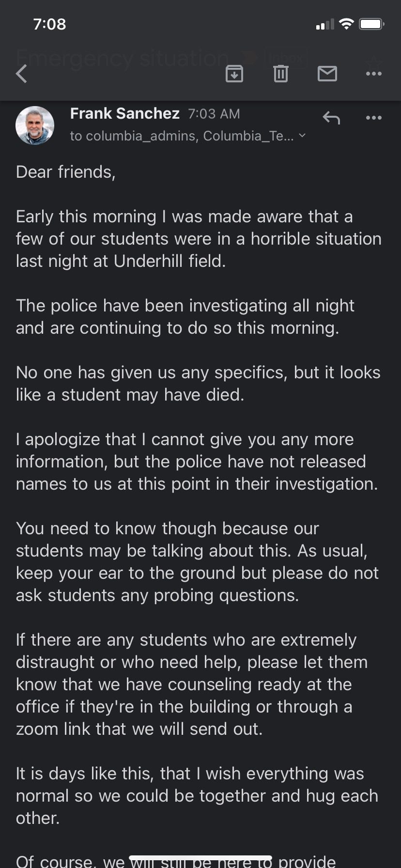This screenshot has height=868, width=401.
Task: Tap the 'to columbia_admins' recipient line
Action: tap(182, 136)
